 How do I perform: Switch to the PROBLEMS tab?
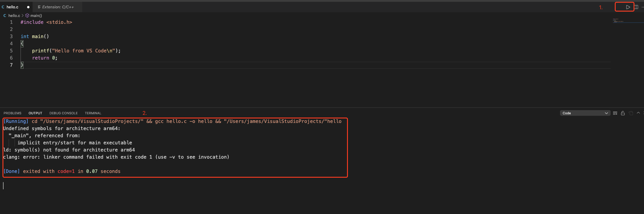(x=13, y=113)
